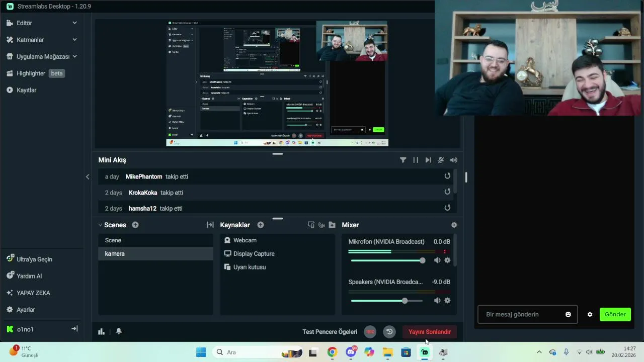644x362 pixels.
Task: Skip current alert in Mini Akış
Action: [428, 160]
